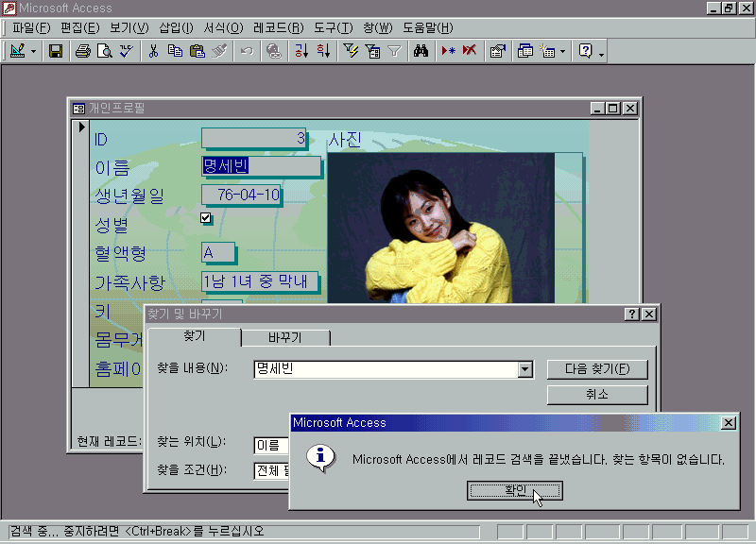Open the 서식(O) menu
Screen dimensions: 756x544
(x=223, y=28)
